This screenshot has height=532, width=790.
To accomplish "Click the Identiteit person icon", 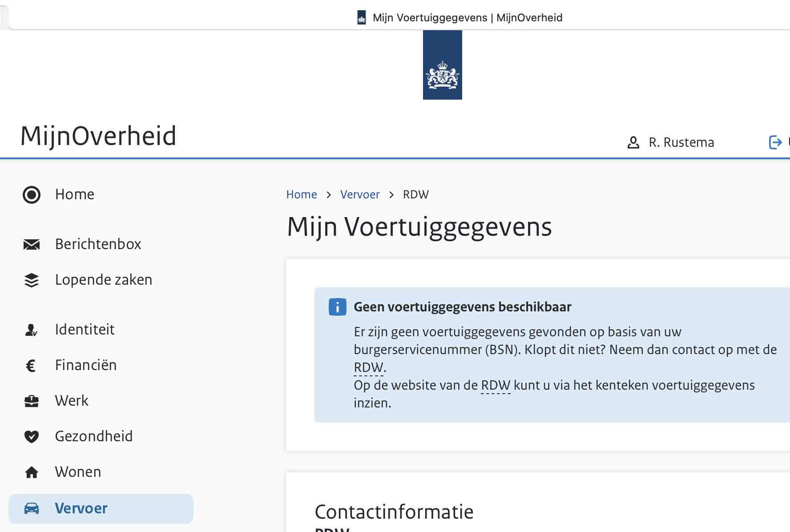I will pos(31,330).
